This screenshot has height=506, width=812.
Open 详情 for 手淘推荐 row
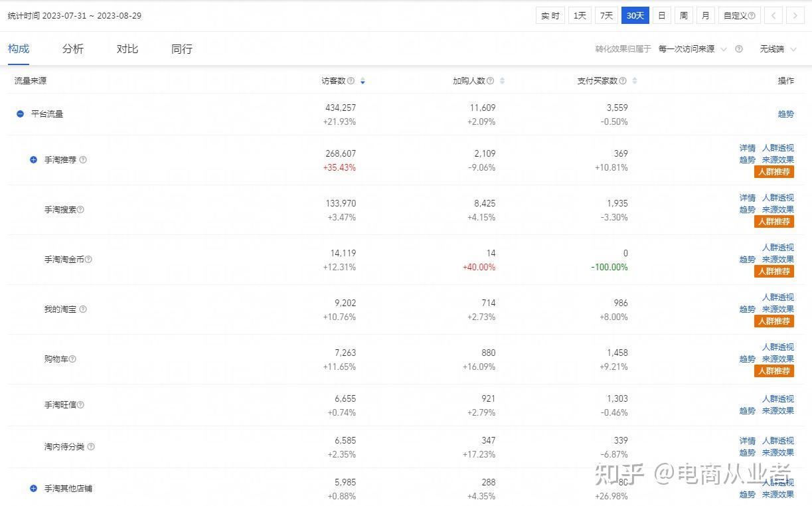748,148
